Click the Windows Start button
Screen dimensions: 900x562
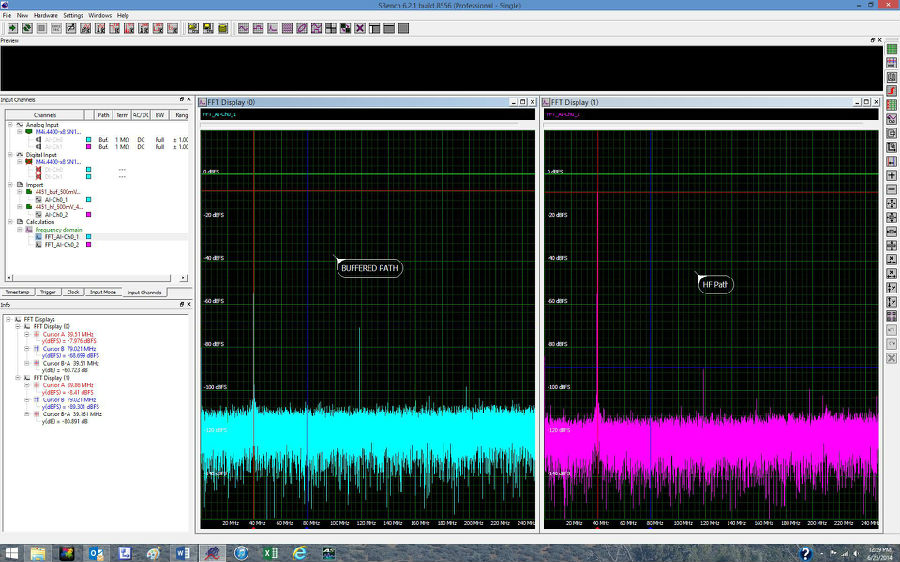pyautogui.click(x=11, y=553)
